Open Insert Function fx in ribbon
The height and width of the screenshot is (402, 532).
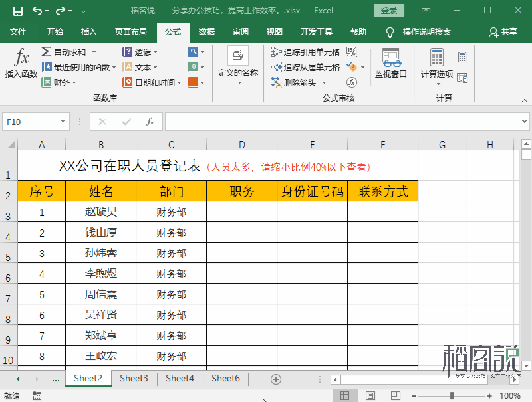coord(21,63)
